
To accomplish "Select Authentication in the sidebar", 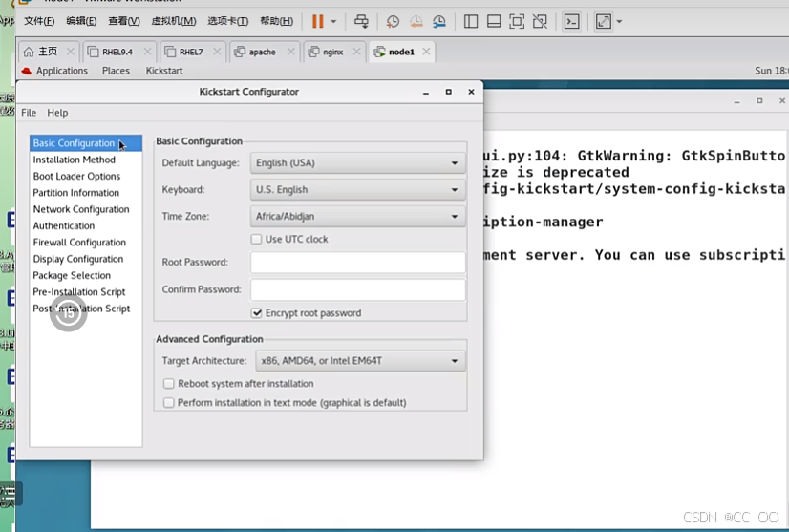I will coord(86,226).
